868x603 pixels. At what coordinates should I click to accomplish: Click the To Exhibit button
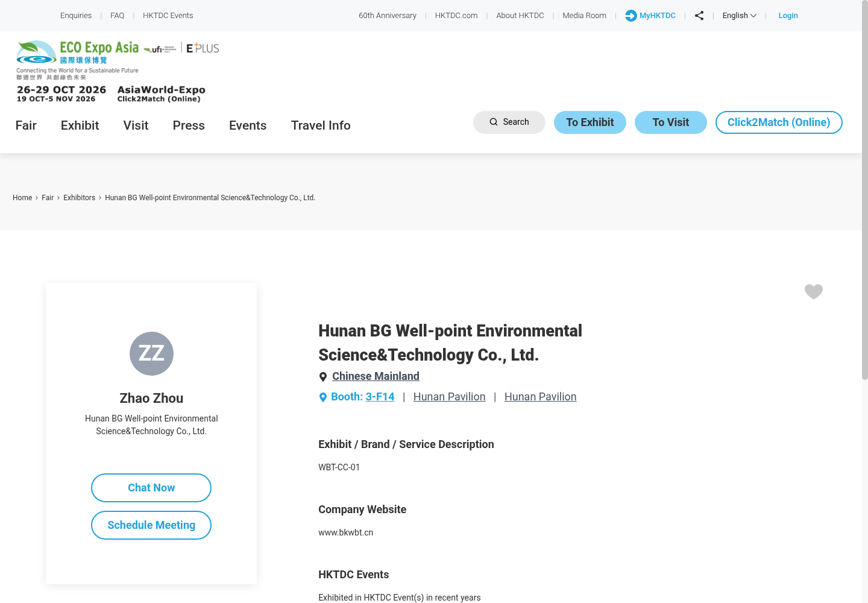click(x=590, y=122)
